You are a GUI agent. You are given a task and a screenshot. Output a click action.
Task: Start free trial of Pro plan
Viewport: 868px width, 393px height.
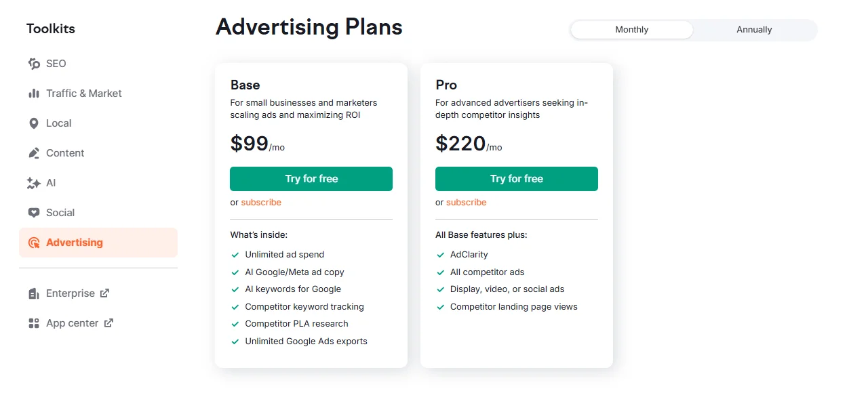pos(517,179)
